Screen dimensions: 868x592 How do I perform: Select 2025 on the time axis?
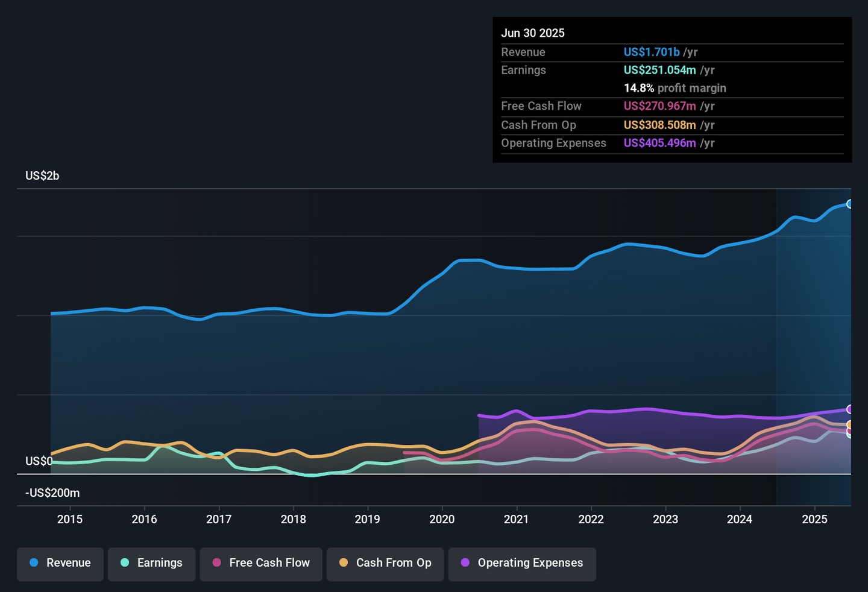[814, 520]
